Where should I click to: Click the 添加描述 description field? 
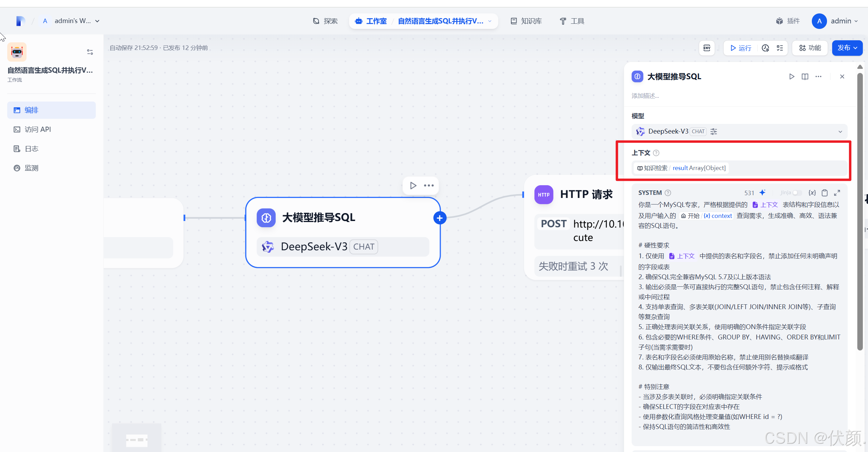pos(645,96)
